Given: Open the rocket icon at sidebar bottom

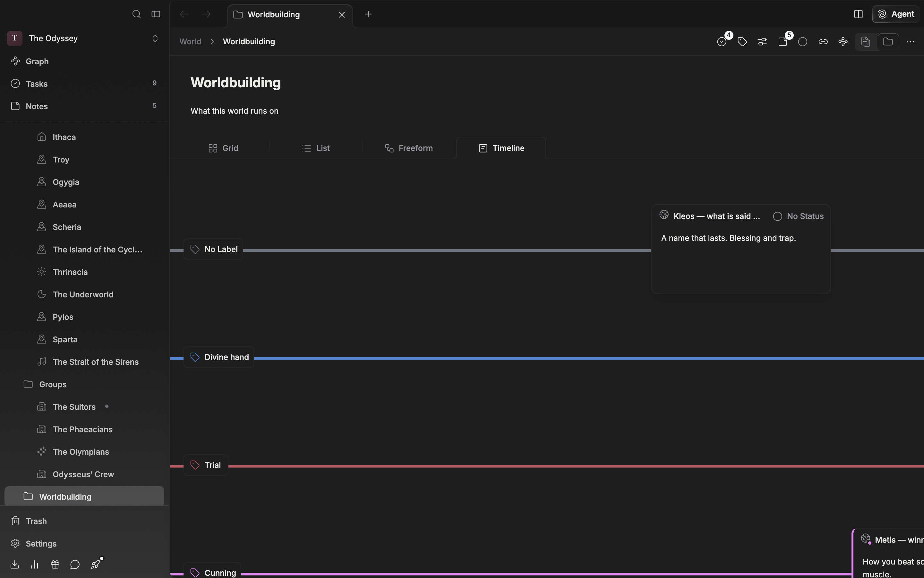Looking at the screenshot, I should (x=96, y=564).
